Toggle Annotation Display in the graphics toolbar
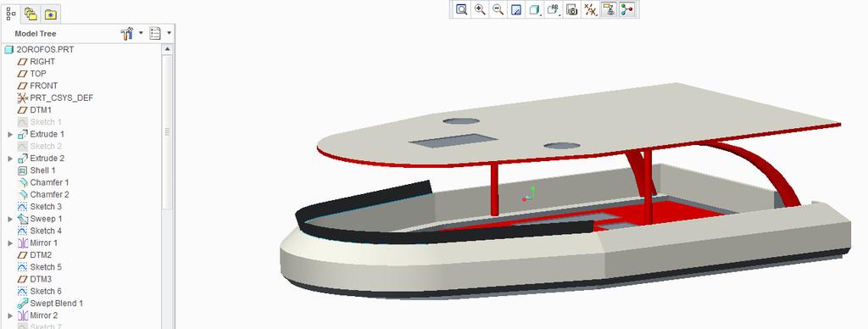The height and width of the screenshot is (329, 868). click(x=609, y=9)
